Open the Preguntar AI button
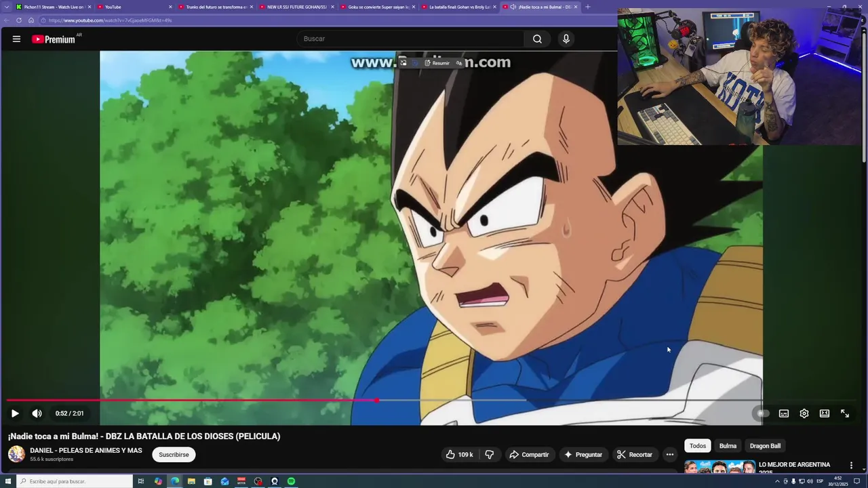 tap(583, 455)
